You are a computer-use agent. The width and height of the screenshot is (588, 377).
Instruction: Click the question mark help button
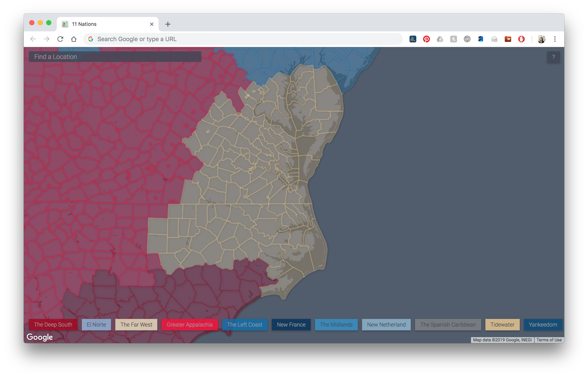[553, 57]
